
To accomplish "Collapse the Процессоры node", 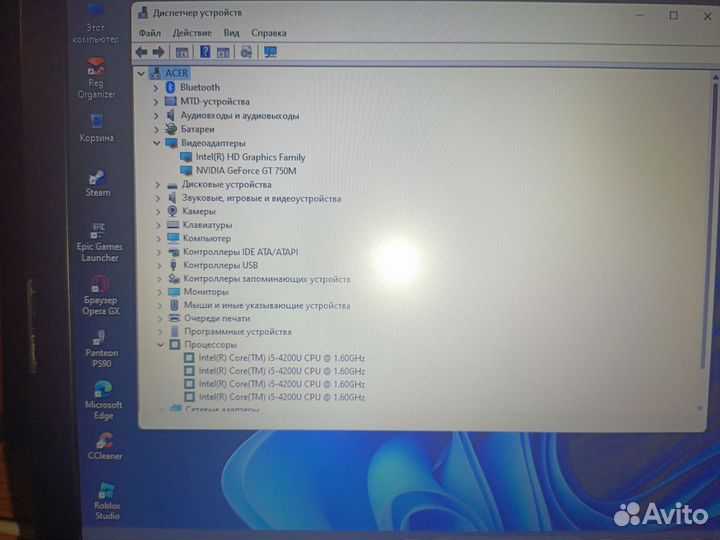I will click(160, 344).
